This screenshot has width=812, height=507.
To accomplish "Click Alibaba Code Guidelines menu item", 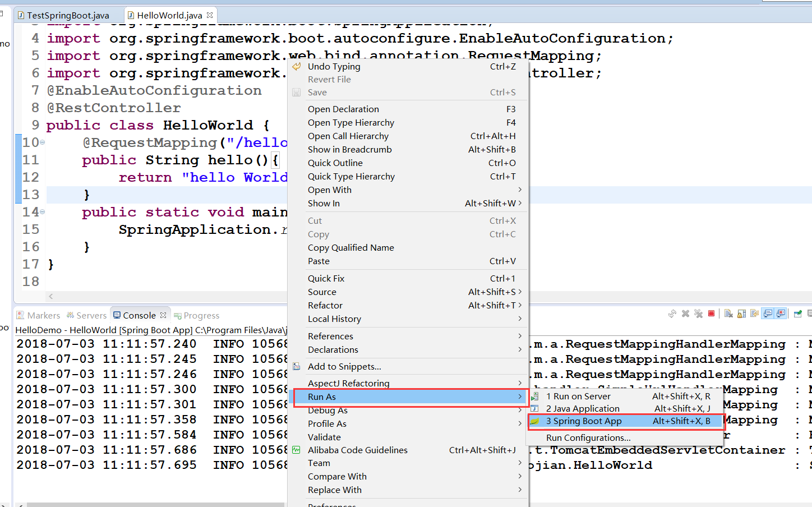I will (x=357, y=450).
